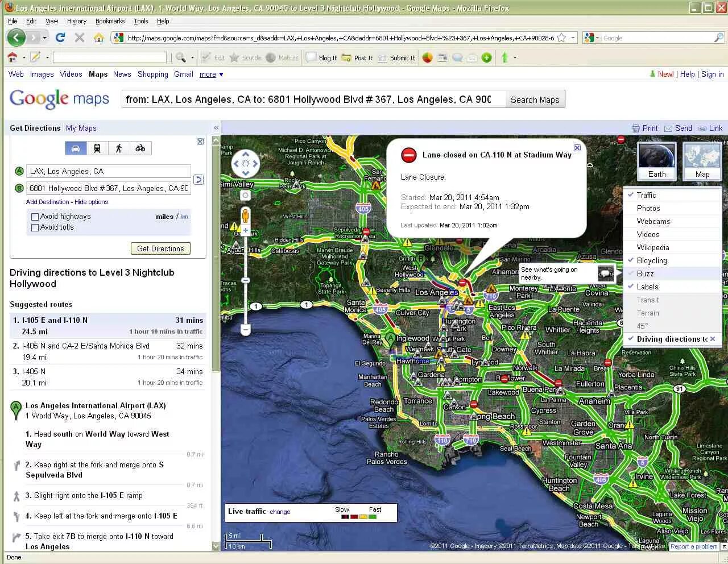Image resolution: width=728 pixels, height=564 pixels.
Task: Click the Firefox back button
Action: (x=16, y=38)
